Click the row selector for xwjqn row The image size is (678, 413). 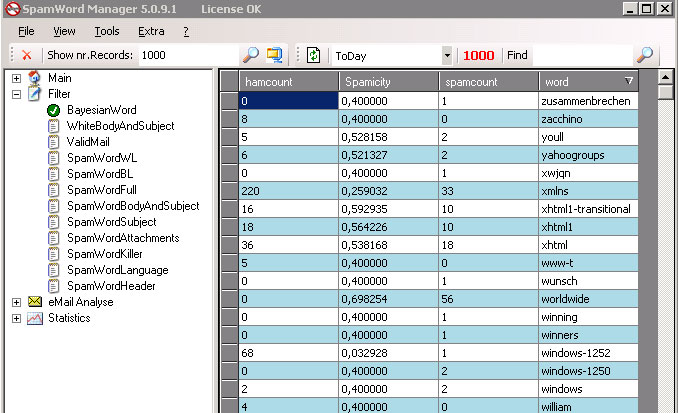click(x=230, y=173)
